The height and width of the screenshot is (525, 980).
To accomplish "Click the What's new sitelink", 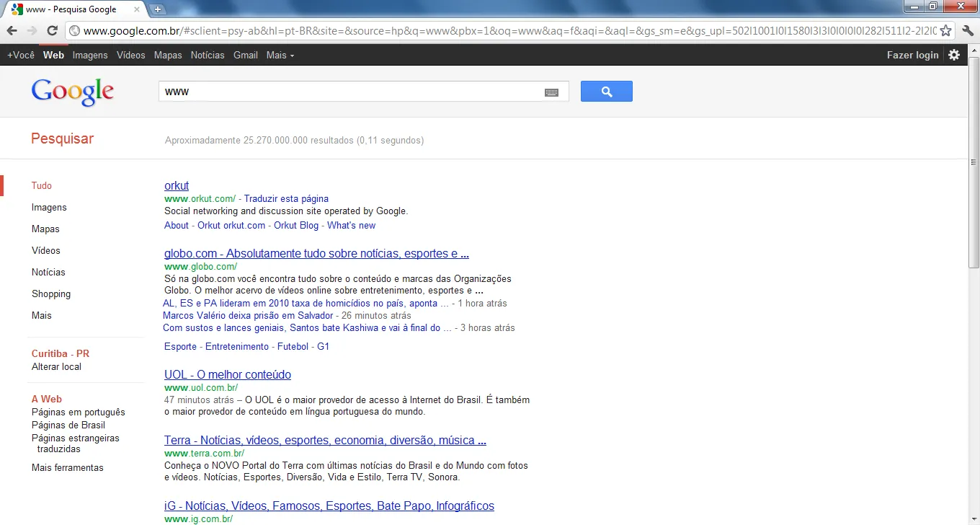I will pos(352,225).
